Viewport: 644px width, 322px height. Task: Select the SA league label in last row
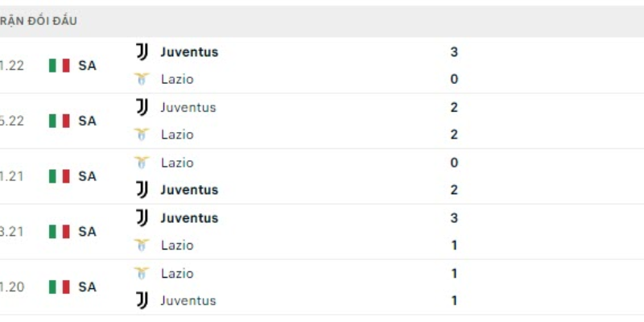pos(87,287)
